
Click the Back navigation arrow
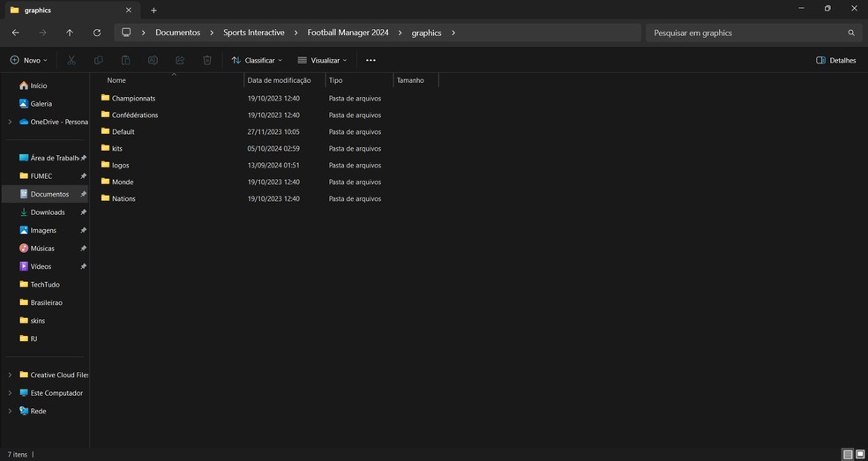click(16, 33)
